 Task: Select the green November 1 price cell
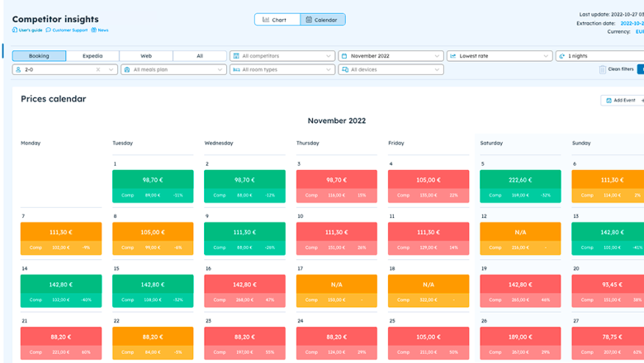pyautogui.click(x=153, y=186)
